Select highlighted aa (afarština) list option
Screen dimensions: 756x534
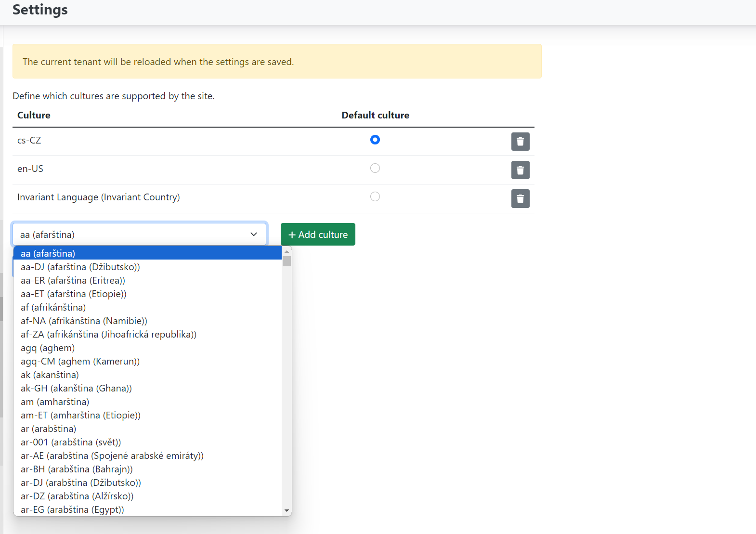(x=48, y=253)
